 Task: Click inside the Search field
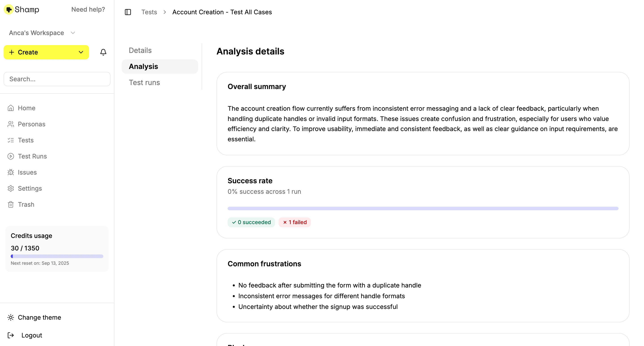tap(57, 79)
